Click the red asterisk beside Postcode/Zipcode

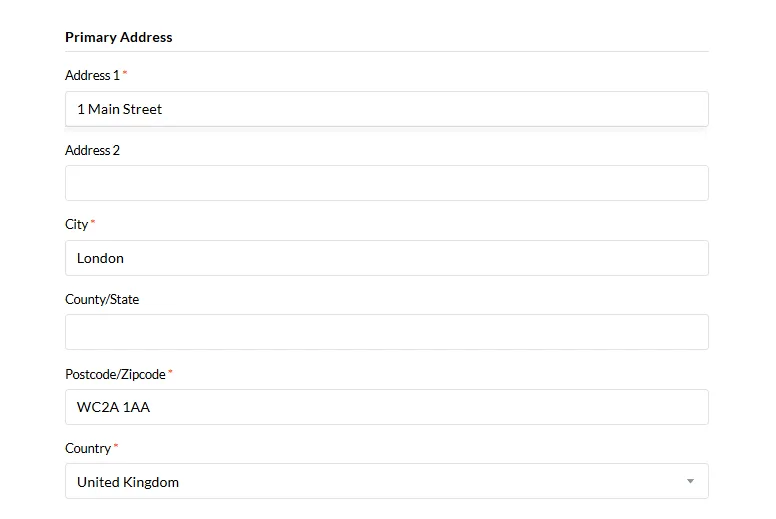[x=170, y=372]
